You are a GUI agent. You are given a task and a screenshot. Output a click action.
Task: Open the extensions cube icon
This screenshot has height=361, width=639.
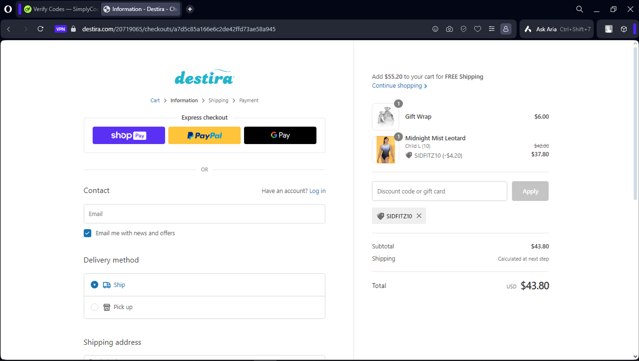[x=624, y=29]
